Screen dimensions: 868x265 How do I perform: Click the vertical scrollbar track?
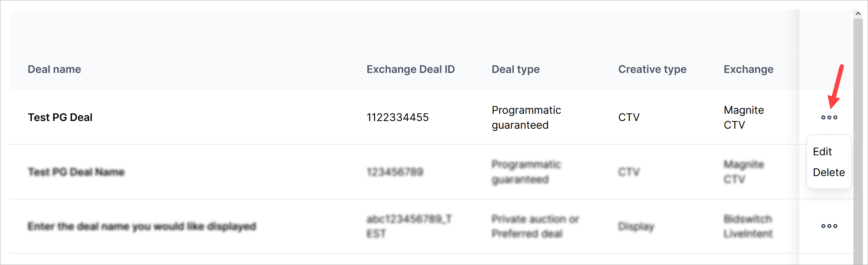tap(858, 146)
